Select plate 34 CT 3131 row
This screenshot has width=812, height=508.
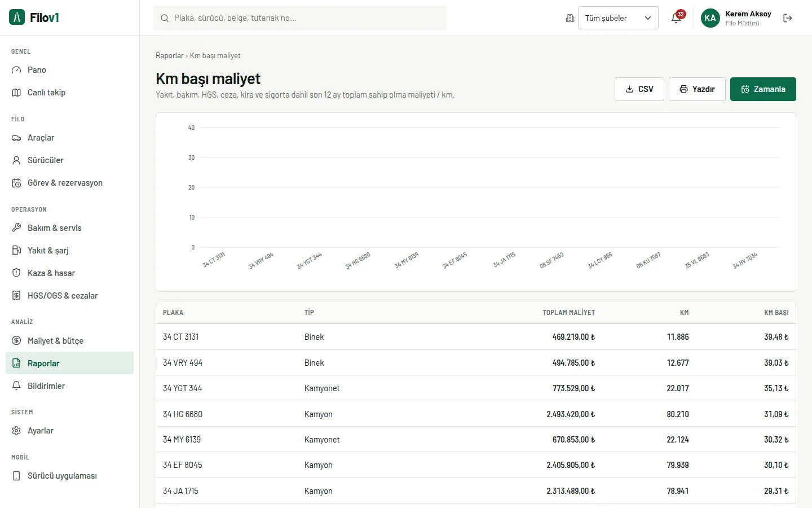click(x=476, y=337)
